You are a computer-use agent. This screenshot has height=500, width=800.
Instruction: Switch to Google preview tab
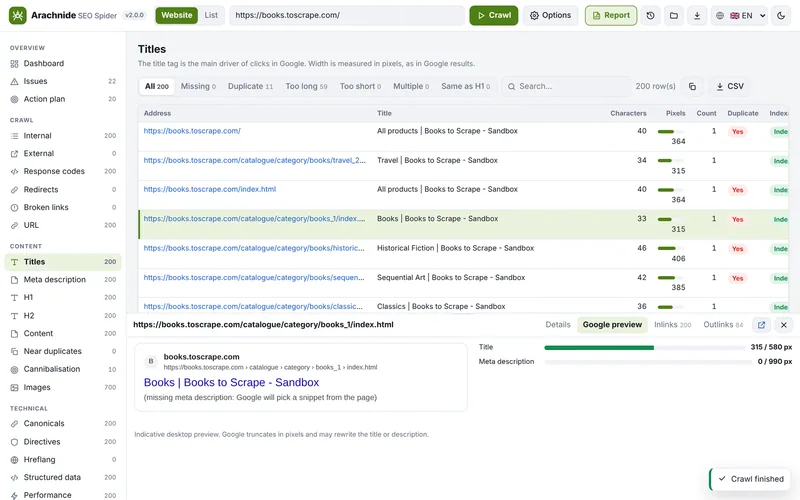pyautogui.click(x=612, y=324)
